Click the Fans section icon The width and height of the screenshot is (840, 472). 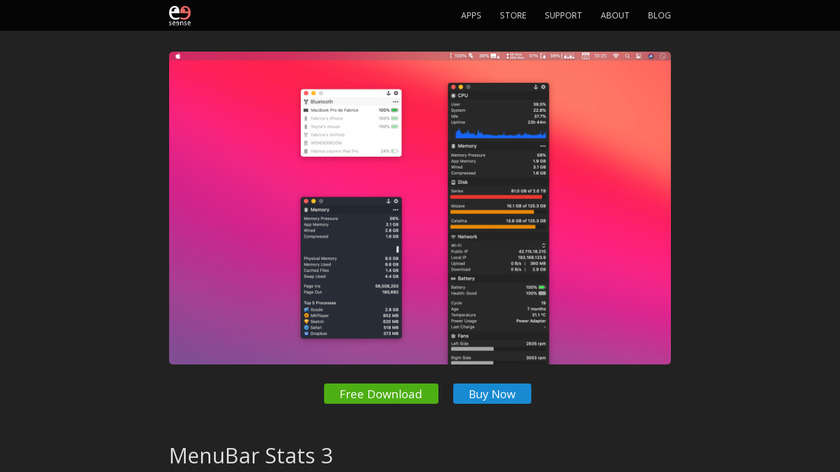(x=453, y=336)
